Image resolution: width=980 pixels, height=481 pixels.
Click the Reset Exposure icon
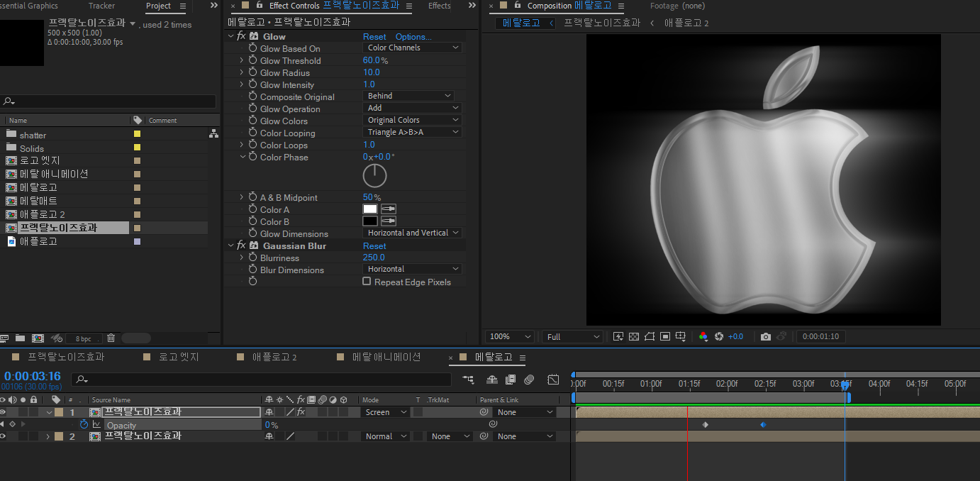(x=718, y=336)
